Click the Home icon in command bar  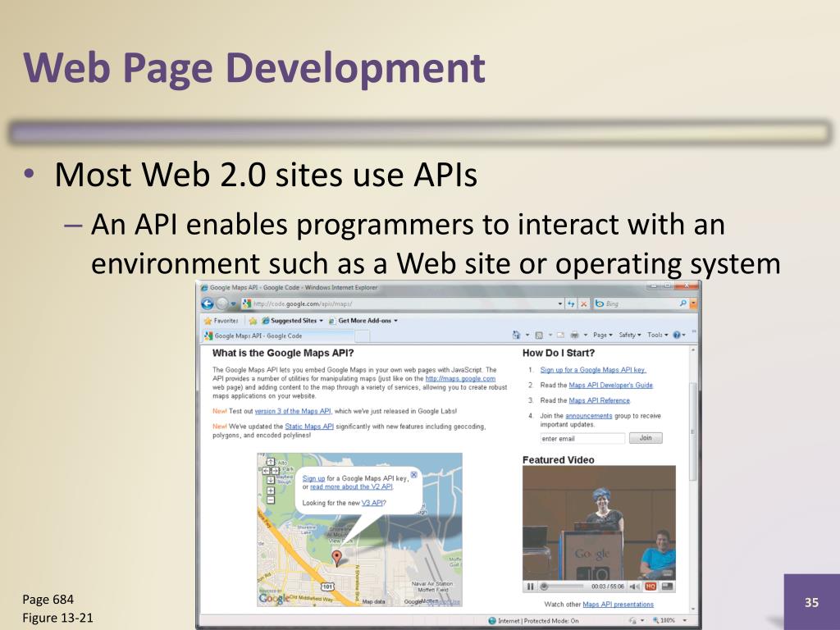(517, 336)
